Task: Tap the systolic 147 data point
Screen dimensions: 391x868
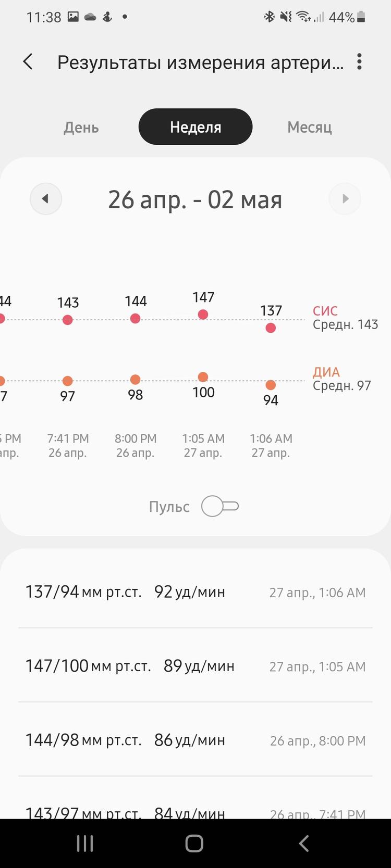Action: coord(203,314)
